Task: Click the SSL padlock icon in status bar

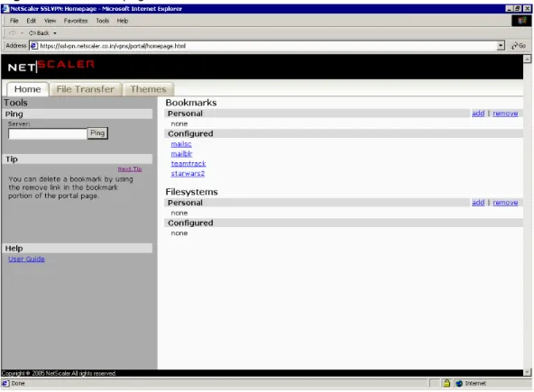Action: [447, 383]
